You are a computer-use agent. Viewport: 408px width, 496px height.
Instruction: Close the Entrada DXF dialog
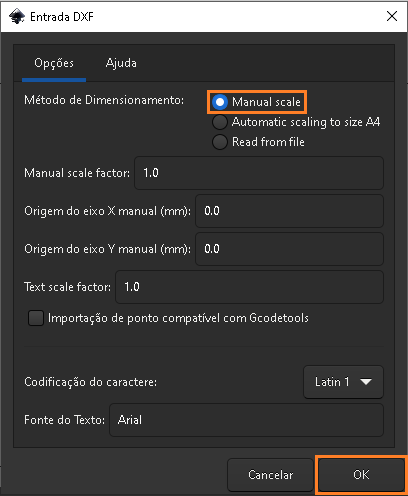(x=392, y=16)
